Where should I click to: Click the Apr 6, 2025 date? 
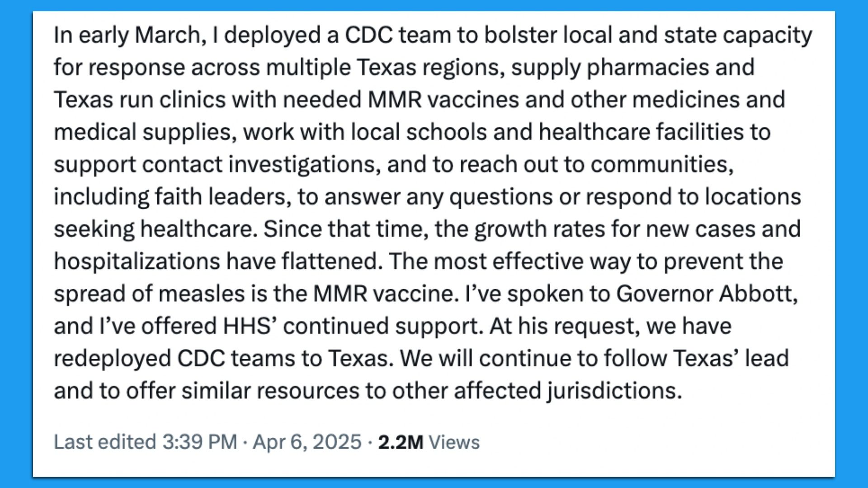tap(307, 442)
